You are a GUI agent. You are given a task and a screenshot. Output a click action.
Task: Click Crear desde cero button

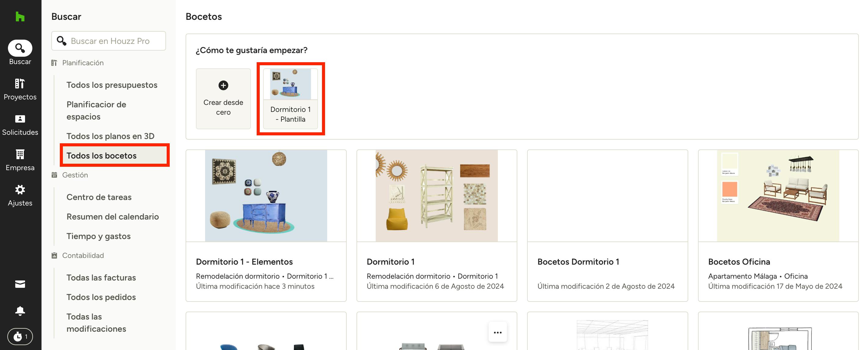coord(223,98)
